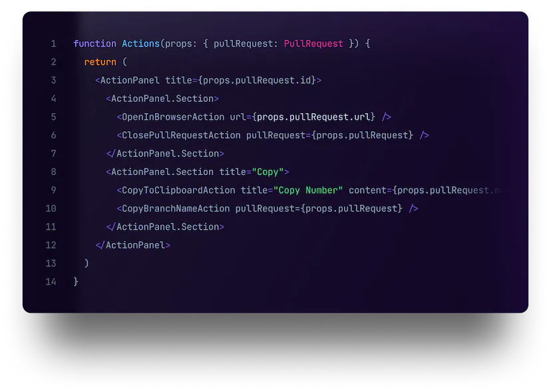Select line number 4 in the gutter
551x392 pixels.
[x=53, y=98]
